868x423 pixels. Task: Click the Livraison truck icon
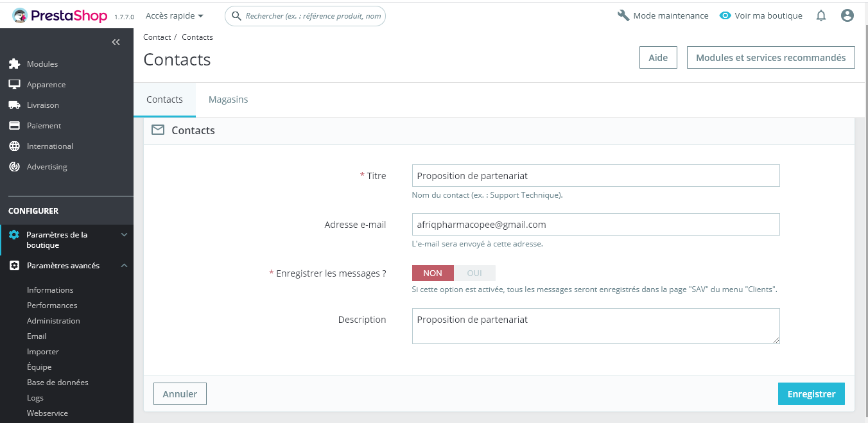point(14,105)
